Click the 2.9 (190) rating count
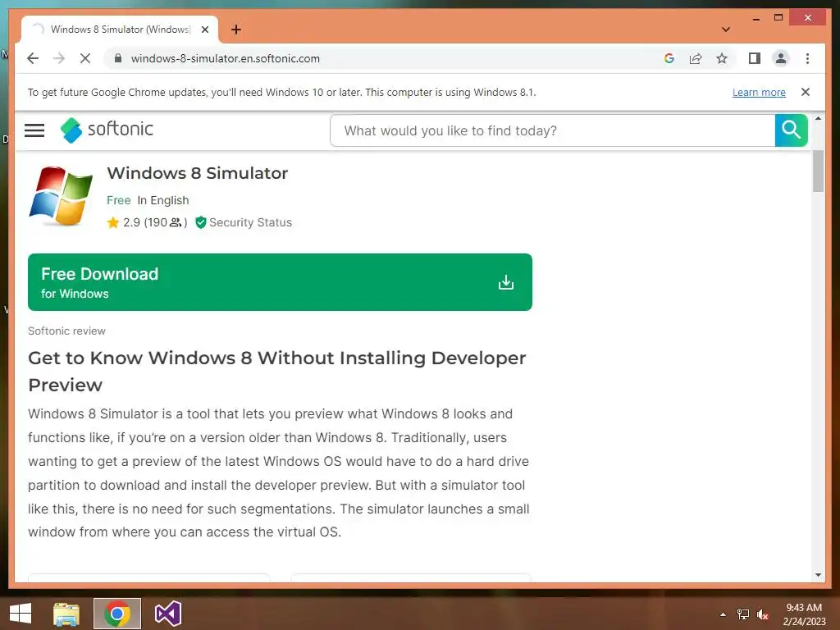Viewport: 840px width, 630px height. coord(155,222)
